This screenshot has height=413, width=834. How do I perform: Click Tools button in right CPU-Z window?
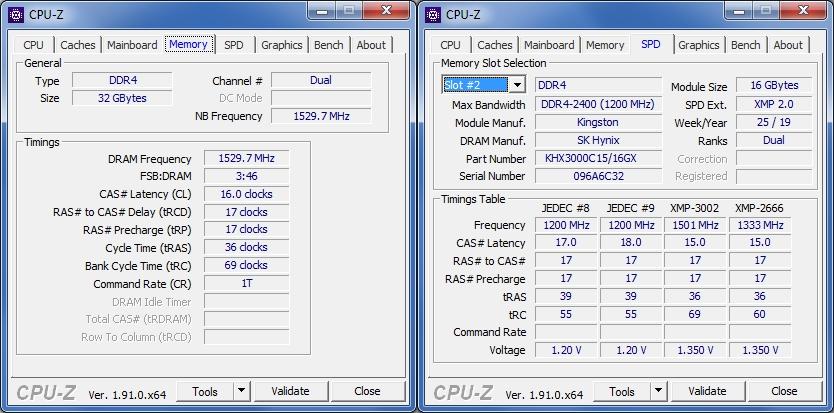[x=622, y=391]
